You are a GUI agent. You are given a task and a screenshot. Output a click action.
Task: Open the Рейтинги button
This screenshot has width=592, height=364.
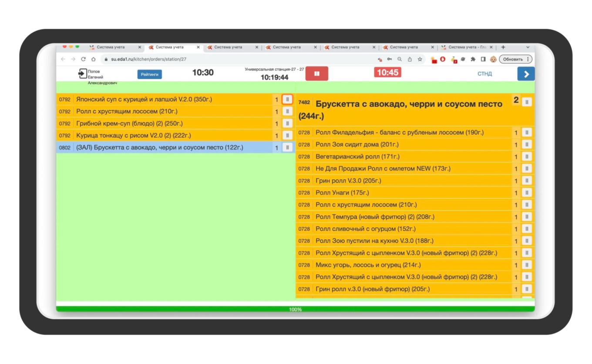point(149,74)
